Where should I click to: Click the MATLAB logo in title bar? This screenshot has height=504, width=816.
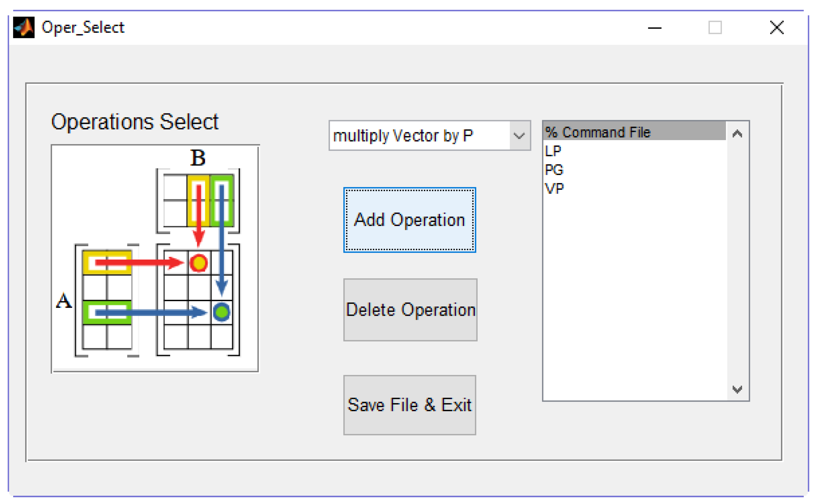pyautogui.click(x=24, y=27)
